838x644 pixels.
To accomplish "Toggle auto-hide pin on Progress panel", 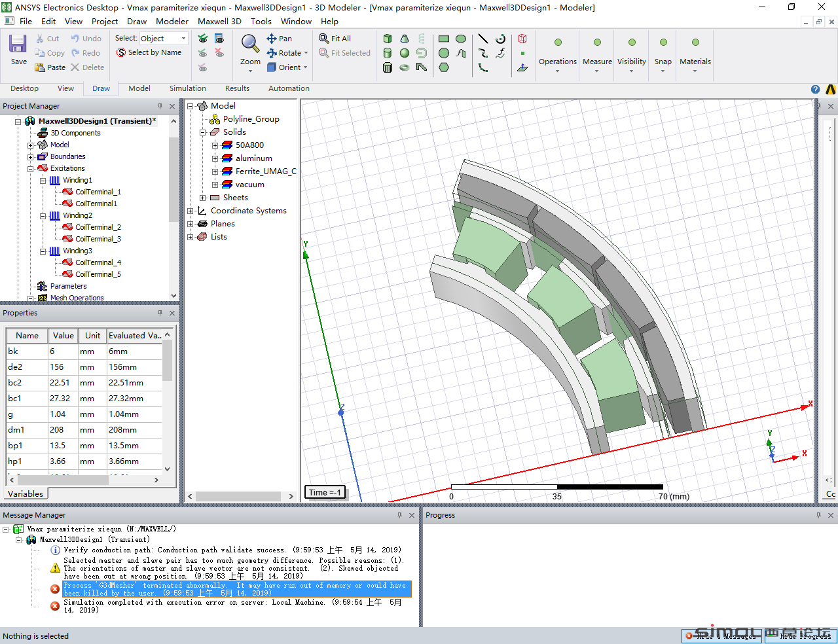I will click(x=818, y=515).
